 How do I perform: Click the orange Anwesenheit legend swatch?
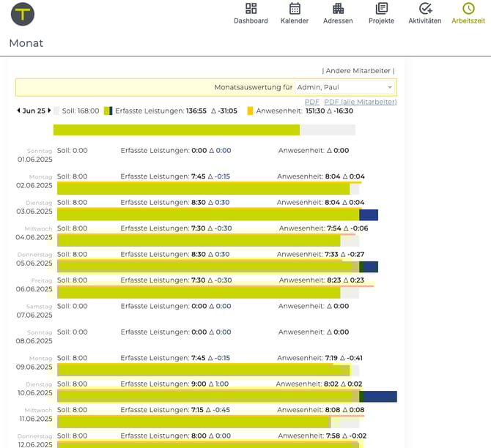250,111
